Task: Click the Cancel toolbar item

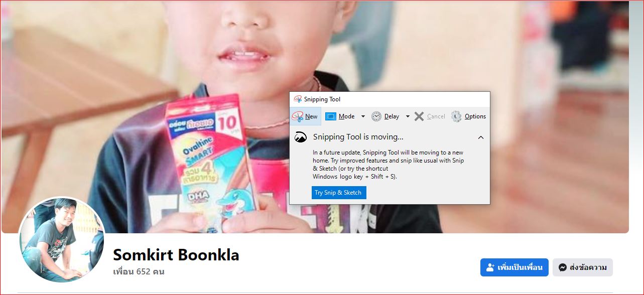Action: 430,116
